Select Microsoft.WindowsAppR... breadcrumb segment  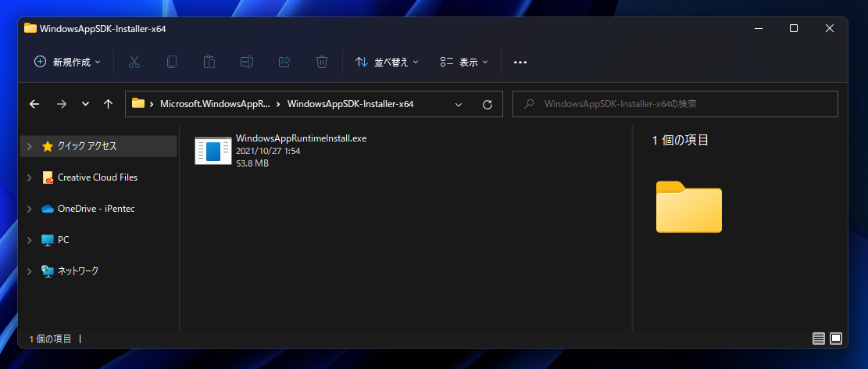(216, 104)
